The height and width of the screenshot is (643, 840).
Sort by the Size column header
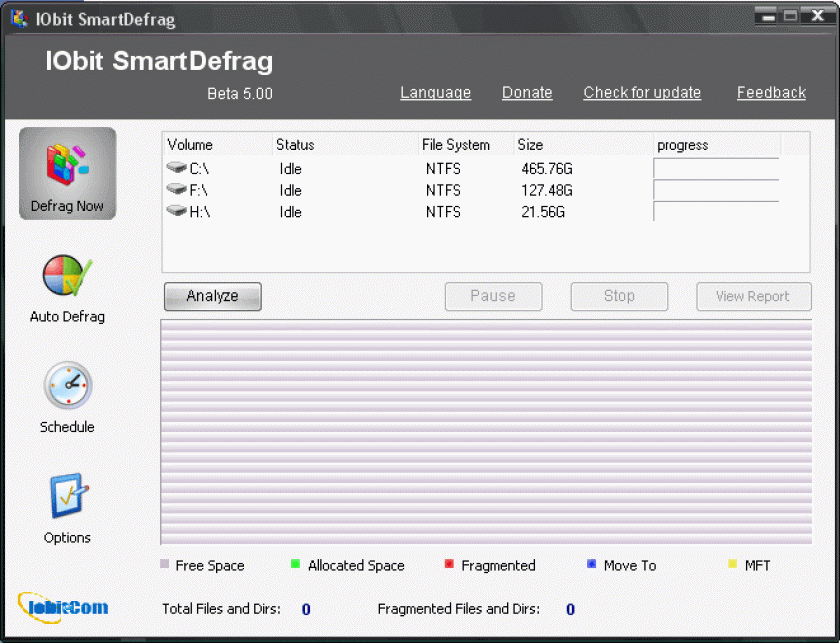point(583,145)
